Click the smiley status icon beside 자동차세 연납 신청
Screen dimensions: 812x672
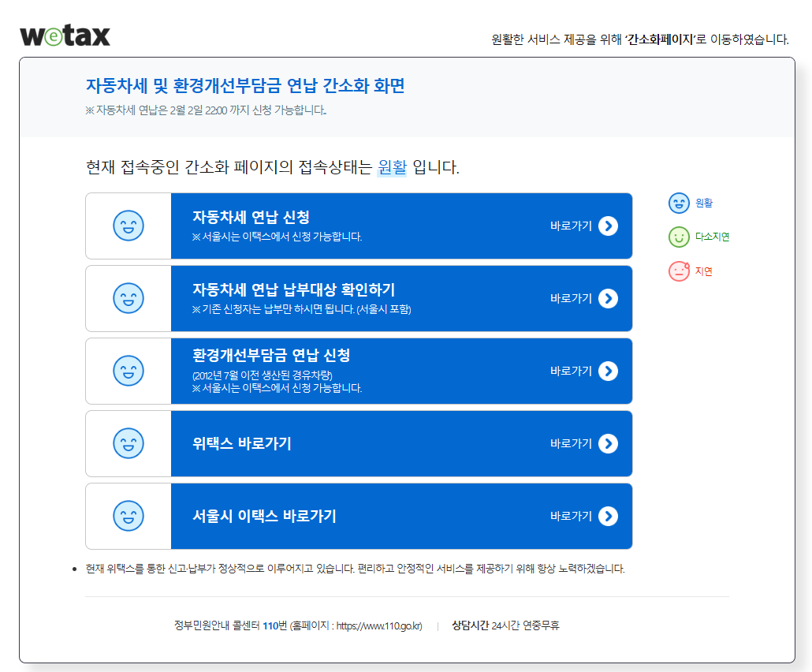[x=129, y=226]
